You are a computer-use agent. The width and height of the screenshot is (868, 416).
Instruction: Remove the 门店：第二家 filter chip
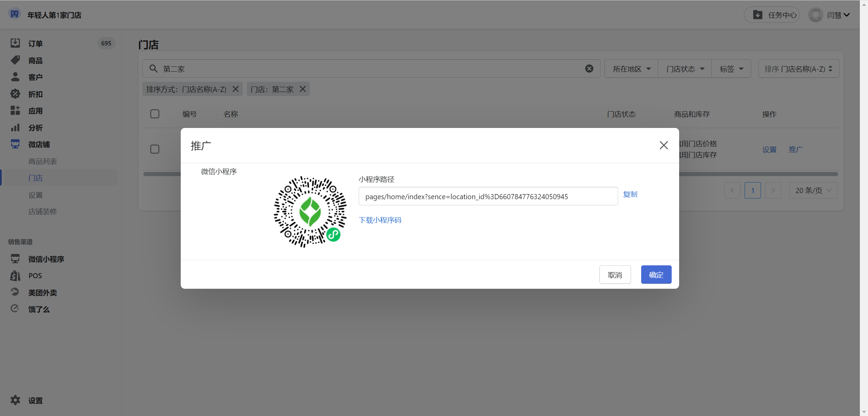(x=303, y=89)
